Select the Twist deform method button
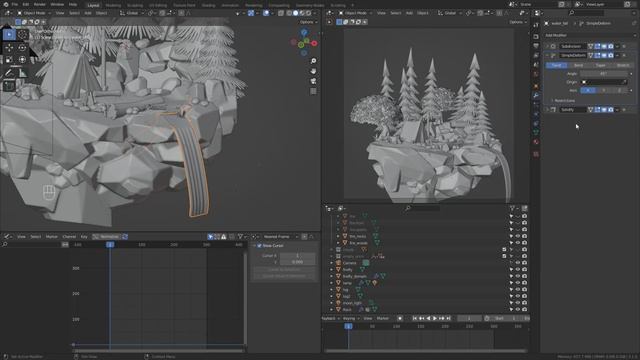Image resolution: width=640 pixels, height=360 pixels. [556, 65]
